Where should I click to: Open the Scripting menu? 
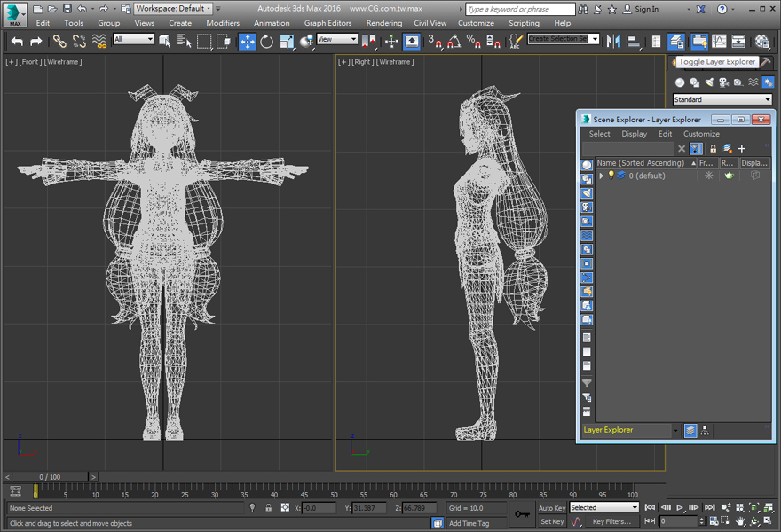point(524,23)
